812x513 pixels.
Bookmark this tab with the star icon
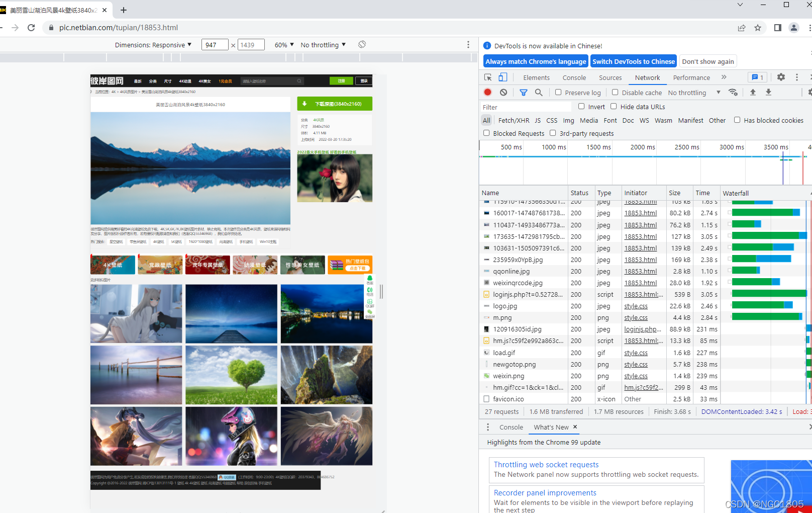pos(758,28)
